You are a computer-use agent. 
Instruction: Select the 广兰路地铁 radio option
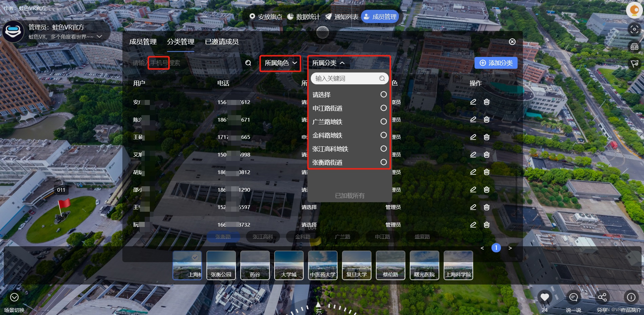click(x=383, y=122)
